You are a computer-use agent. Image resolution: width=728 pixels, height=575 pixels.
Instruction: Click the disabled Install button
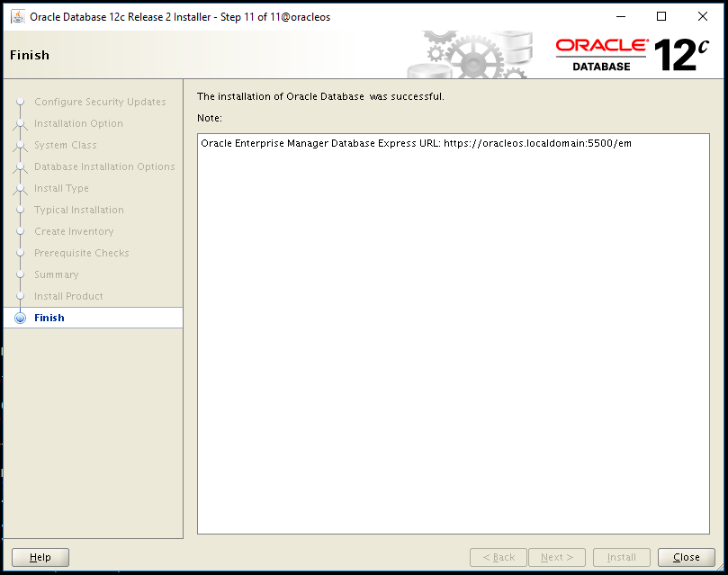[621, 557]
